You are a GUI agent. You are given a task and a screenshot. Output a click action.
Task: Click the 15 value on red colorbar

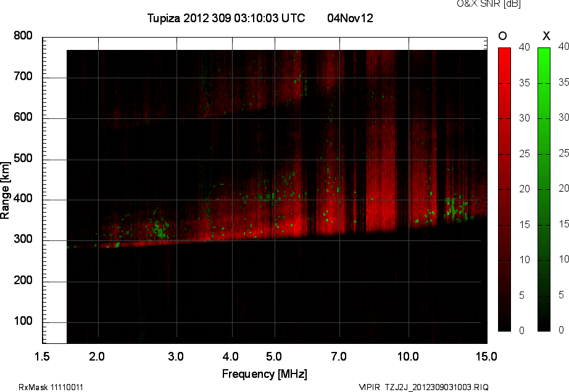(x=524, y=224)
